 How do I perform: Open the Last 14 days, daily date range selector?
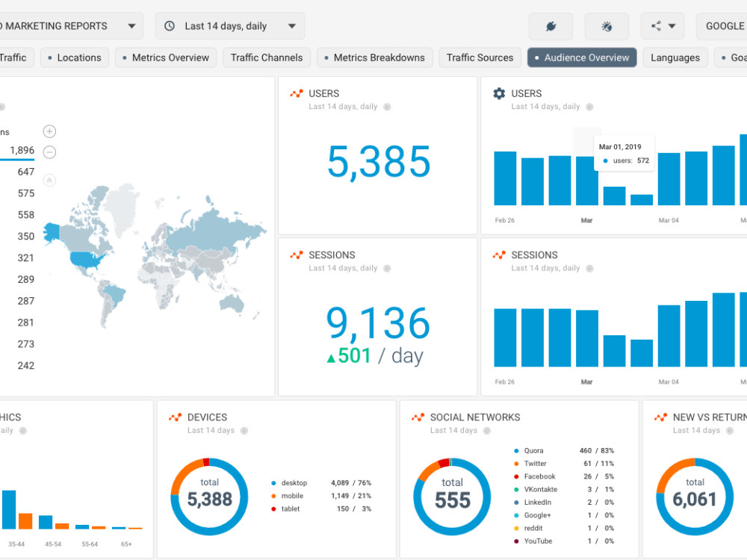tap(230, 26)
